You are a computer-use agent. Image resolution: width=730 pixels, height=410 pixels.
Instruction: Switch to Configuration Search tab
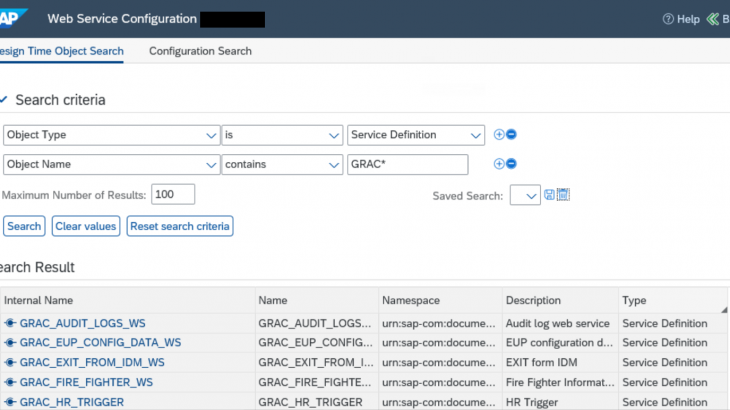pos(200,51)
